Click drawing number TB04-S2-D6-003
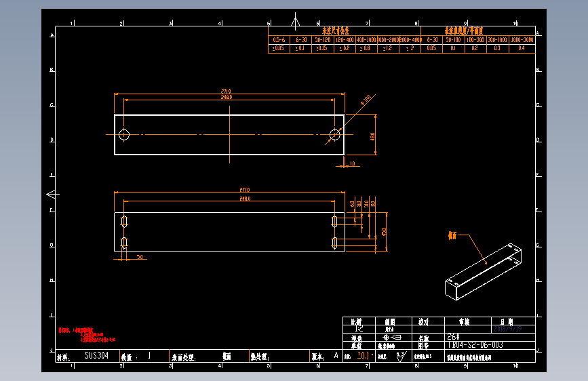Image resolution: width=588 pixels, height=381 pixels. 475,344
